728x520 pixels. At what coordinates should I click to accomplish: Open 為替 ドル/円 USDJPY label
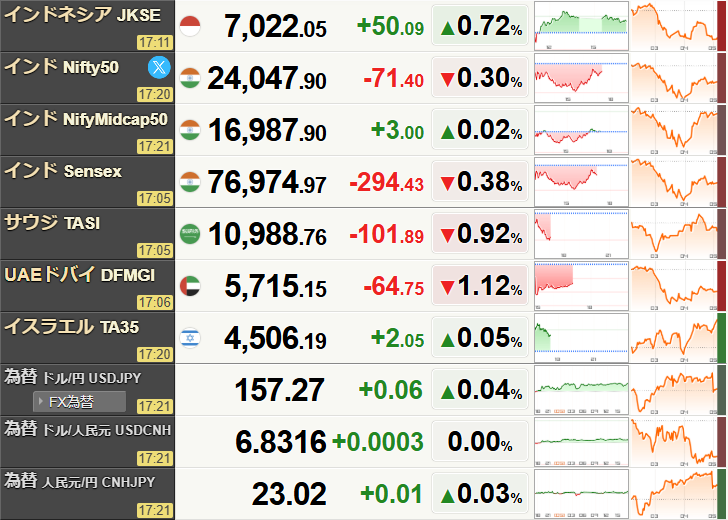(x=72, y=377)
